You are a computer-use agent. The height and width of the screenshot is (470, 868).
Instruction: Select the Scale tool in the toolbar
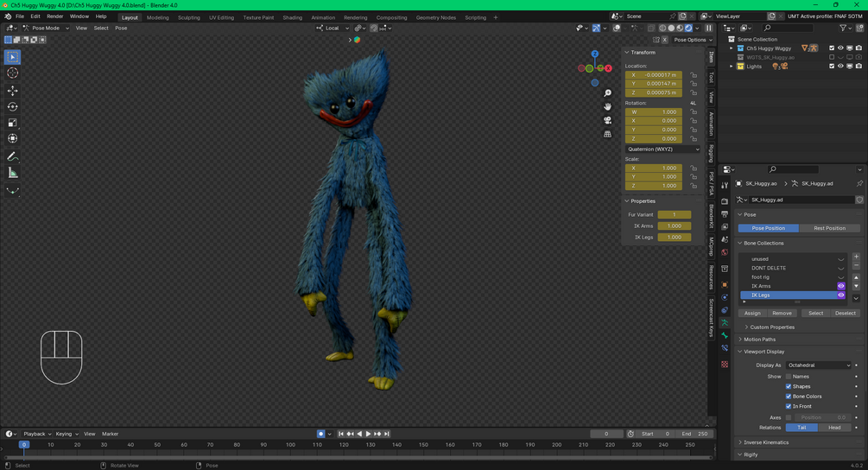coord(12,123)
